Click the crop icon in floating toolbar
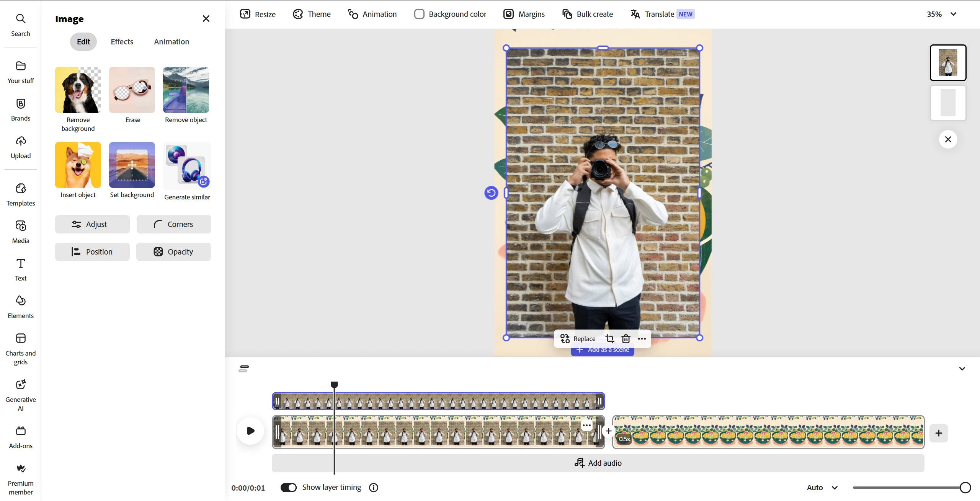The height and width of the screenshot is (501, 980). 609,339
